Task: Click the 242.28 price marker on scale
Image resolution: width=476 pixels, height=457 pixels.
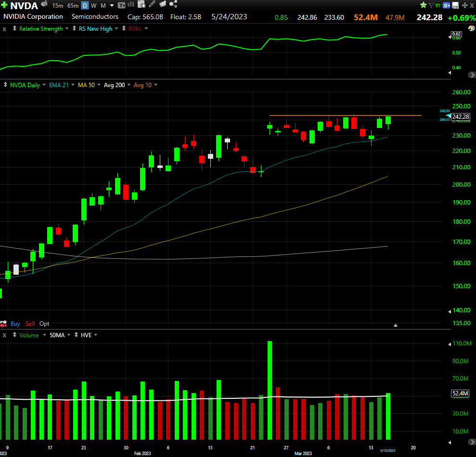Action: 461,117
